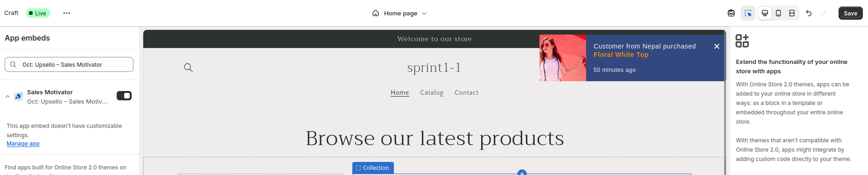Click the Save button
Image resolution: width=868 pixels, height=175 pixels.
850,13
